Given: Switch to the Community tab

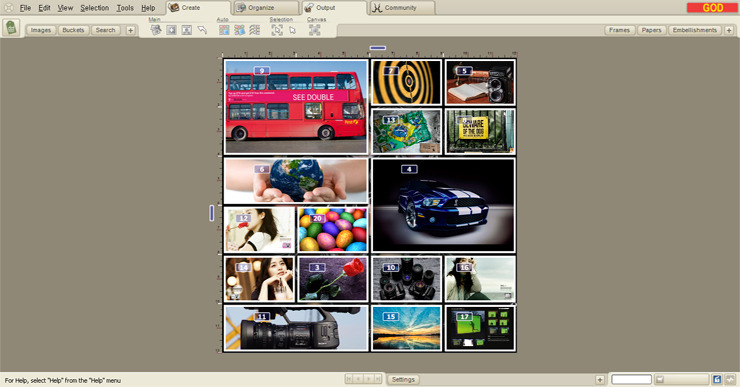Looking at the screenshot, I should [x=402, y=8].
